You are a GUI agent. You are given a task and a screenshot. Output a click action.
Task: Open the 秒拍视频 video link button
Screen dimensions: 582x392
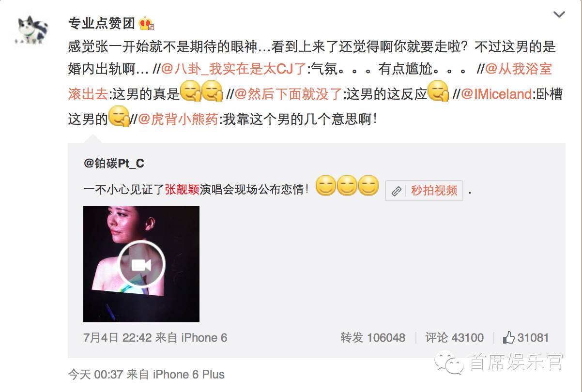(424, 191)
